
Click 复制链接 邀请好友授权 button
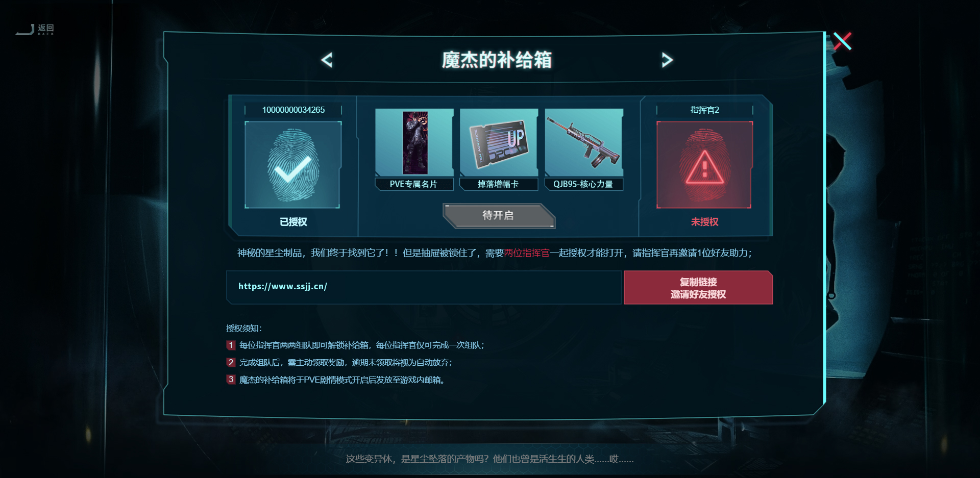click(698, 288)
